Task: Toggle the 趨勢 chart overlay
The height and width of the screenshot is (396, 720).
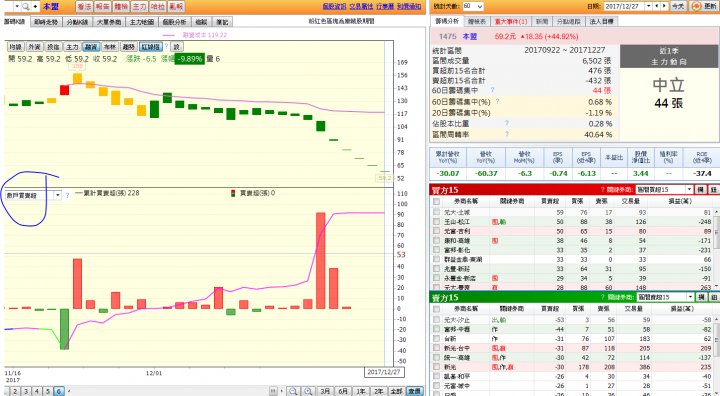Action: coord(129,47)
